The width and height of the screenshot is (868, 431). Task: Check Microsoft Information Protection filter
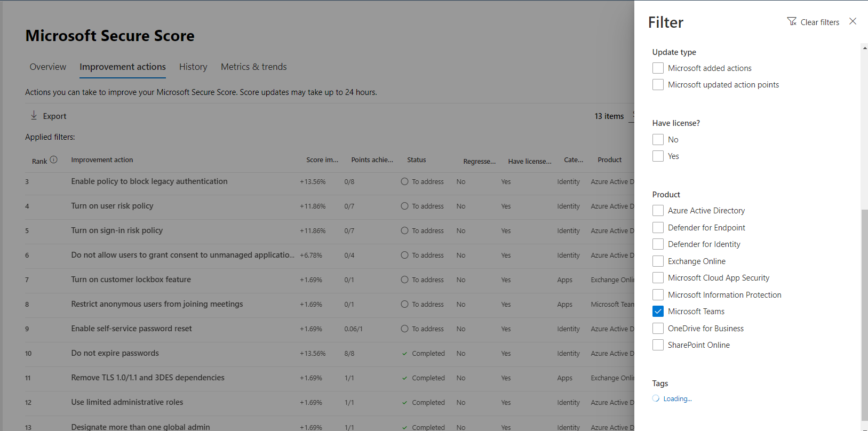[x=658, y=295]
